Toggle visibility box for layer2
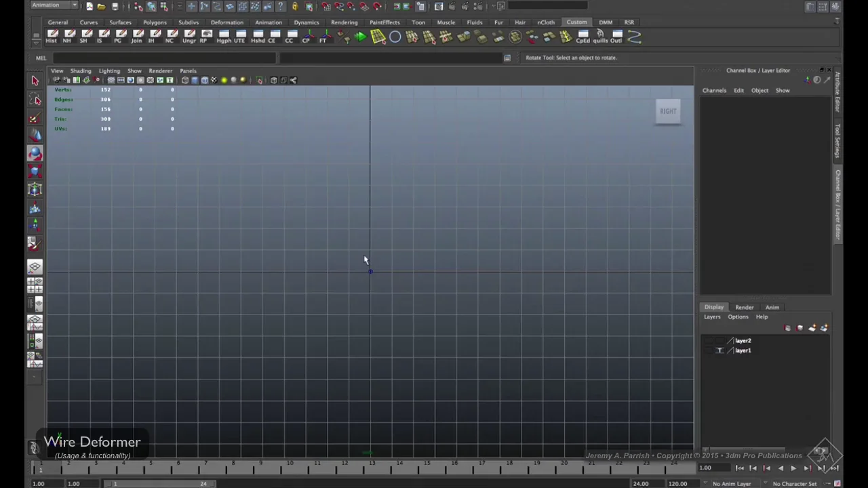Screen dimensions: 868x488 (709, 341)
